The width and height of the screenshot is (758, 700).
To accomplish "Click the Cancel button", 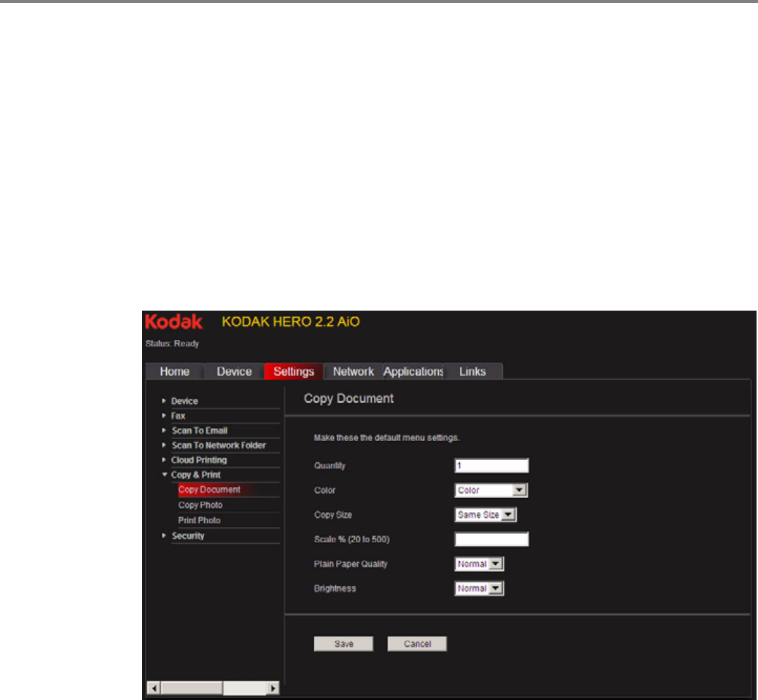I will click(417, 644).
